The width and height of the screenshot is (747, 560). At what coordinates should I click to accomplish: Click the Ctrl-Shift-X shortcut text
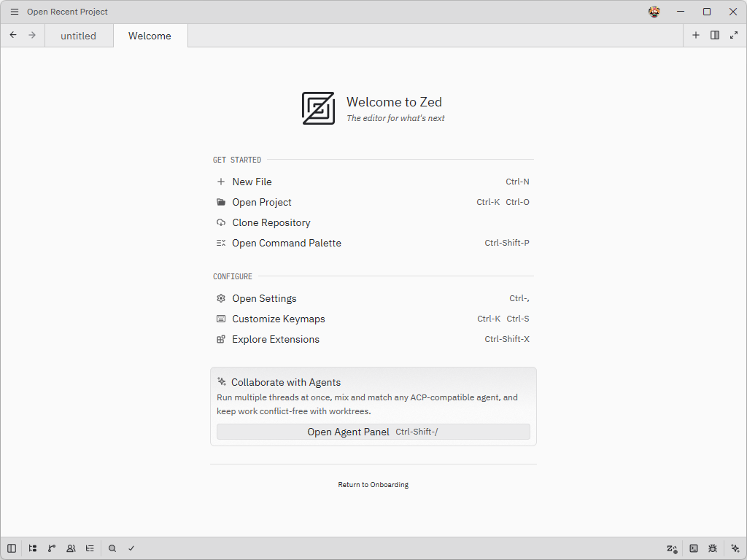pyautogui.click(x=507, y=339)
